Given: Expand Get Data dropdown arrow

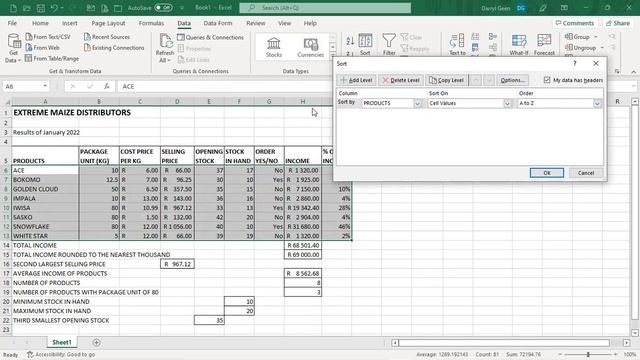Looking at the screenshot, I should [x=19, y=60].
